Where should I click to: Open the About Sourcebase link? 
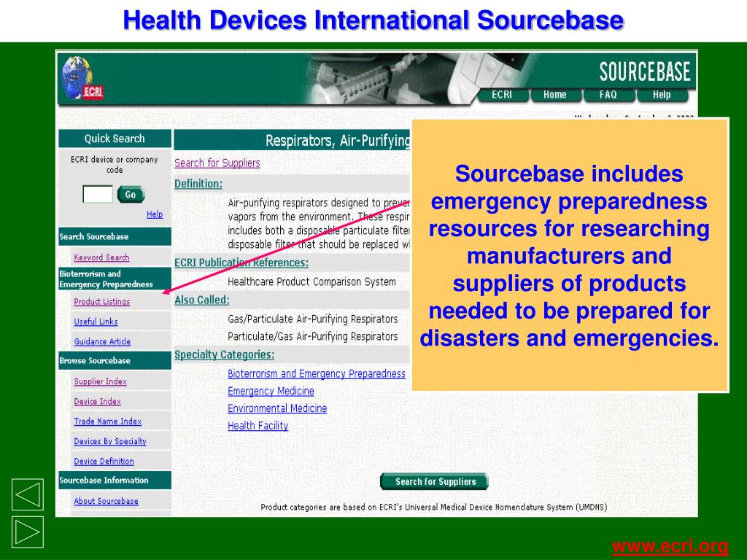pos(107,502)
